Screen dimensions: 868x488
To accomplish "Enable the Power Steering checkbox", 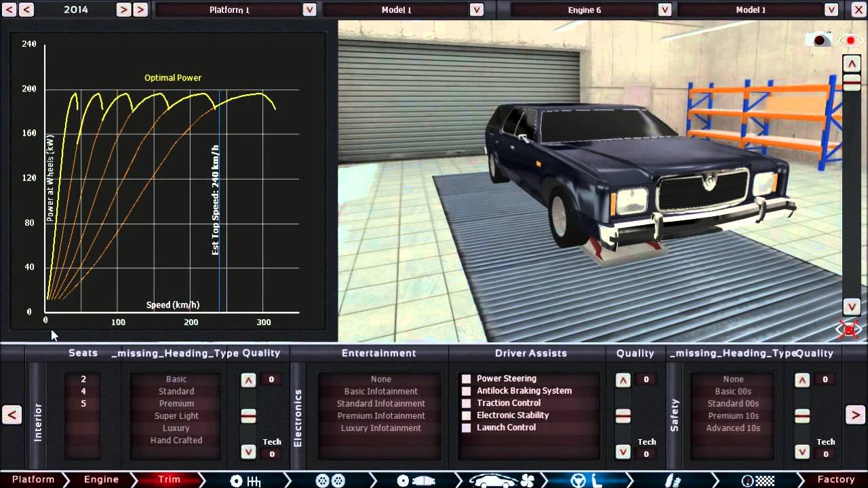I will [x=466, y=379].
